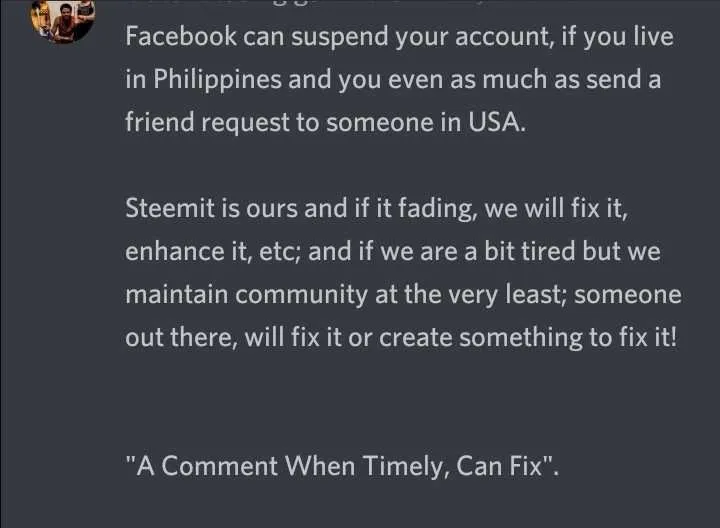720x528 pixels.
Task: Click the word "Philippines" in message
Action: pyautogui.click(x=217, y=80)
